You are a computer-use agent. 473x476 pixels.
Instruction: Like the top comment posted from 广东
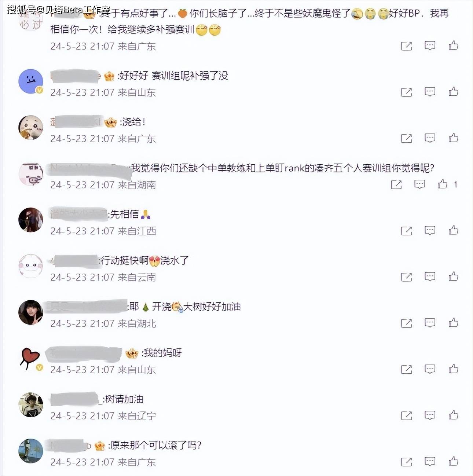click(453, 45)
